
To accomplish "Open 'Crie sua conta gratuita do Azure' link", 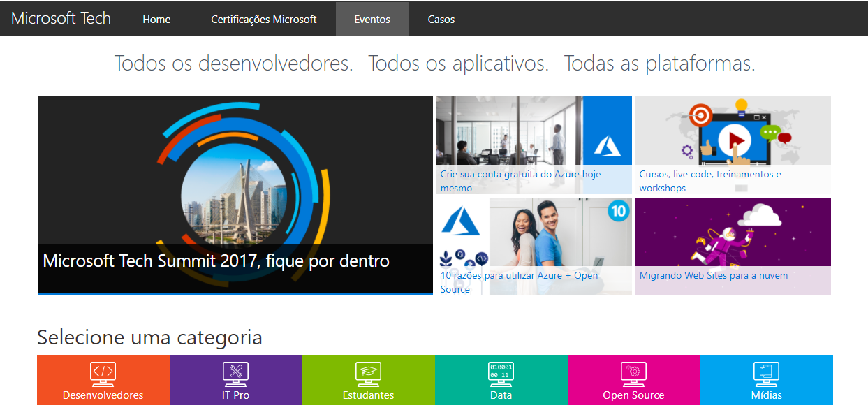I will pyautogui.click(x=520, y=181).
